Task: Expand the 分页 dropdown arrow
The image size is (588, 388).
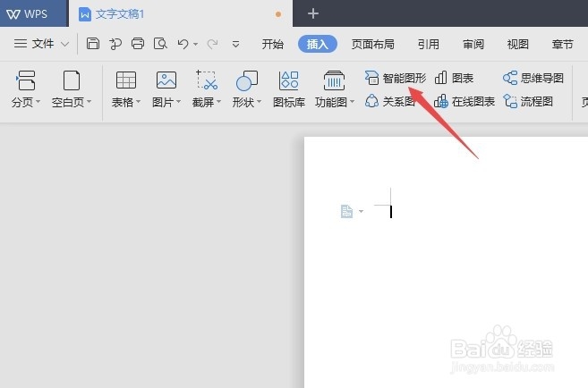Action: (38, 102)
